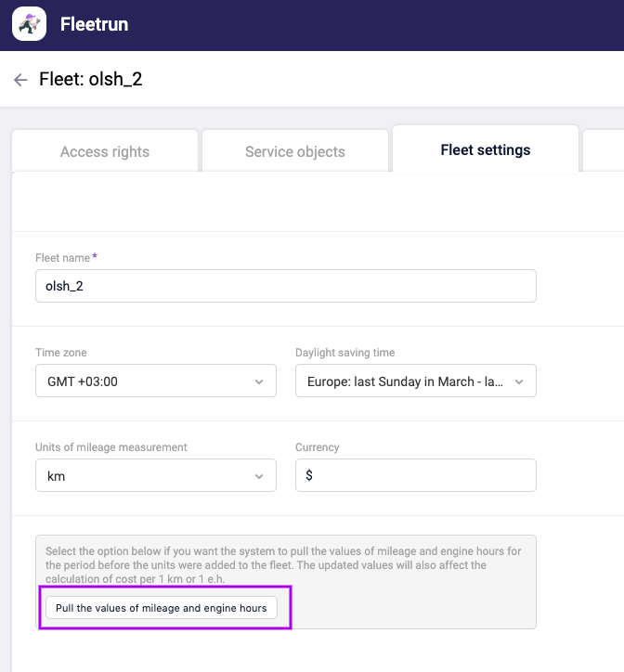Screen dimensions: 624x672
Task: Click into the Currency field with $
Action: [415, 475]
